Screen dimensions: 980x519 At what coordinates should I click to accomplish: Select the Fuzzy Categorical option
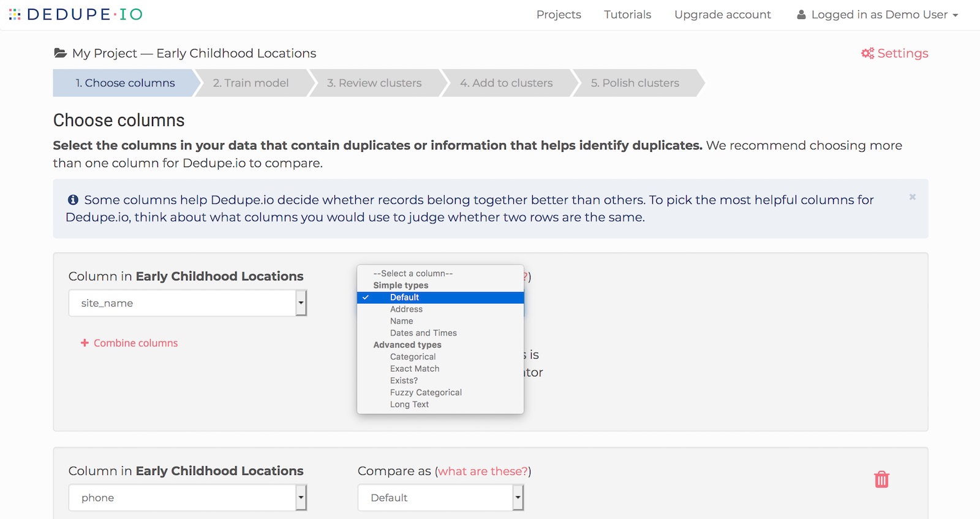click(440, 392)
